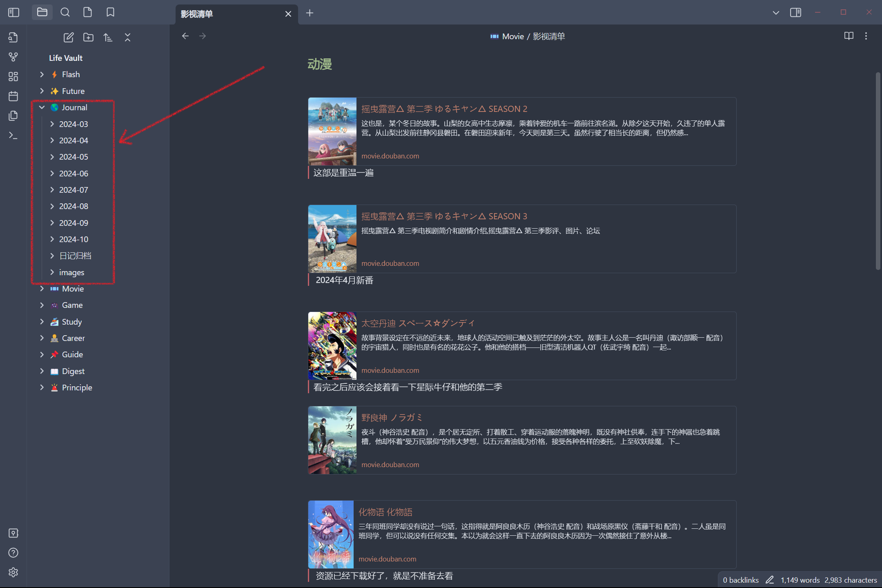Image resolution: width=882 pixels, height=588 pixels.
Task: Toggle the left sidebar collapse icon
Action: [x=13, y=13]
